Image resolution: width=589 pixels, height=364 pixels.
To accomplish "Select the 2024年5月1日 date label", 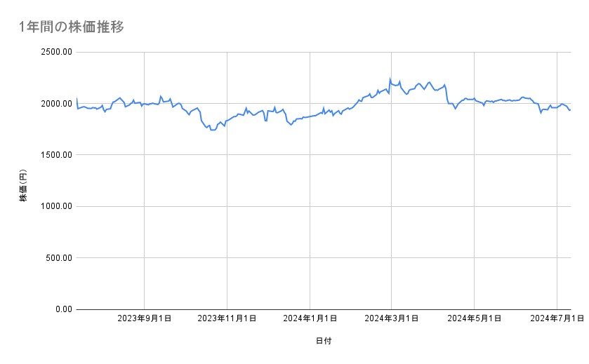I will pos(475,319).
